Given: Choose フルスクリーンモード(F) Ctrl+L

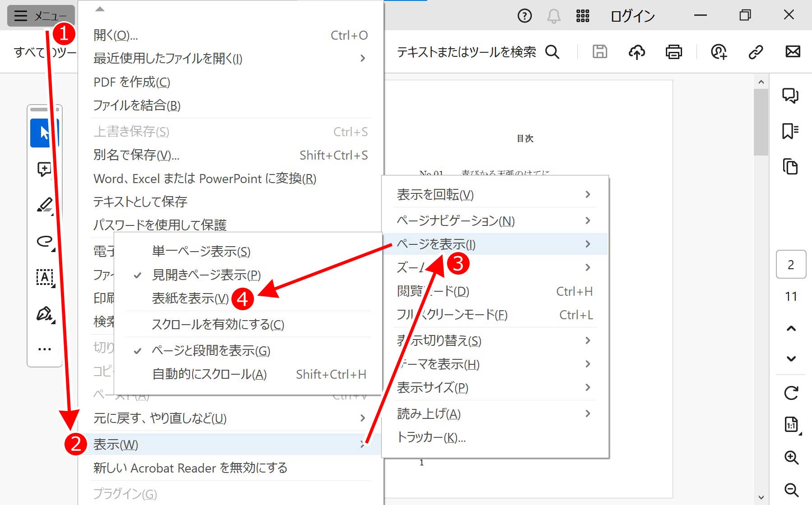Looking at the screenshot, I should click(x=495, y=315).
